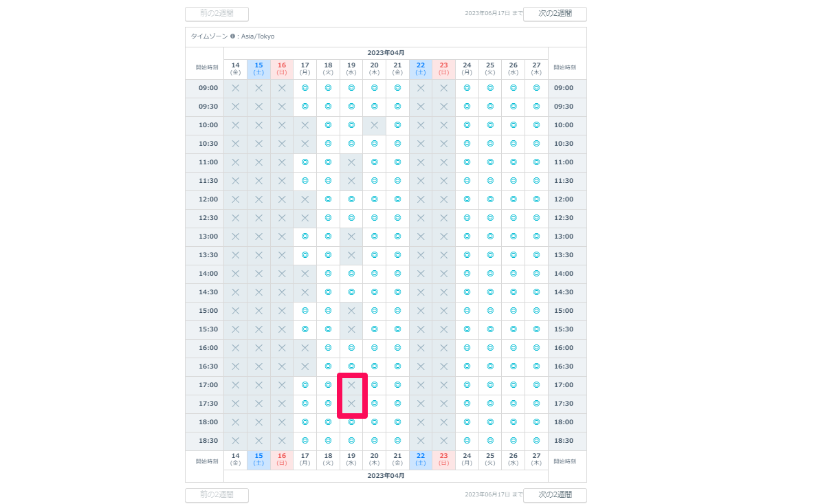816x504 pixels.
Task: Select available slot on the 26th at 14:30
Action: tap(513, 292)
